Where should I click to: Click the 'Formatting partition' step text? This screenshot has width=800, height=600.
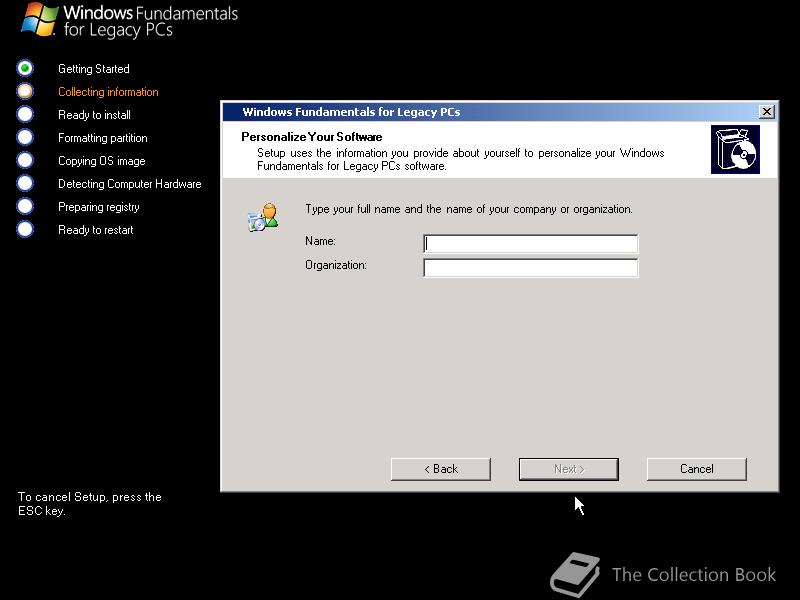pos(103,138)
